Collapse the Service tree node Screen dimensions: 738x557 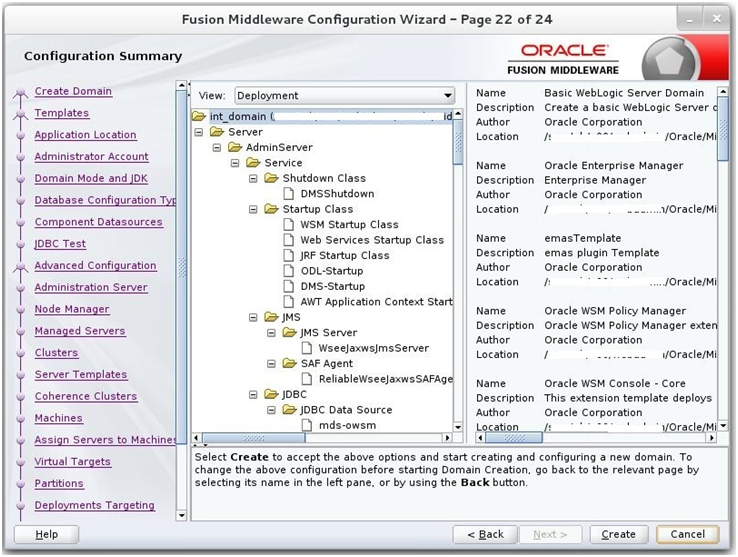pos(235,163)
